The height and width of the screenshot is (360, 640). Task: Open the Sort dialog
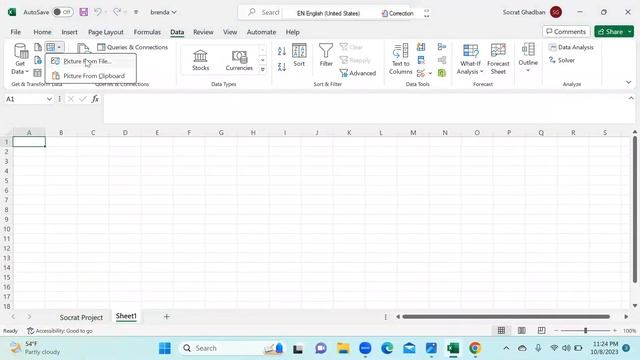tap(299, 55)
